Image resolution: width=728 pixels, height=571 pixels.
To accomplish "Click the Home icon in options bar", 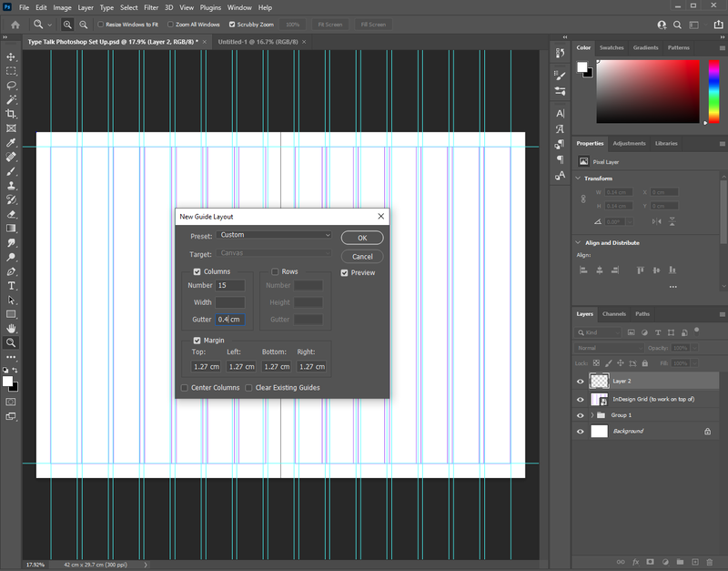I will (x=15, y=25).
